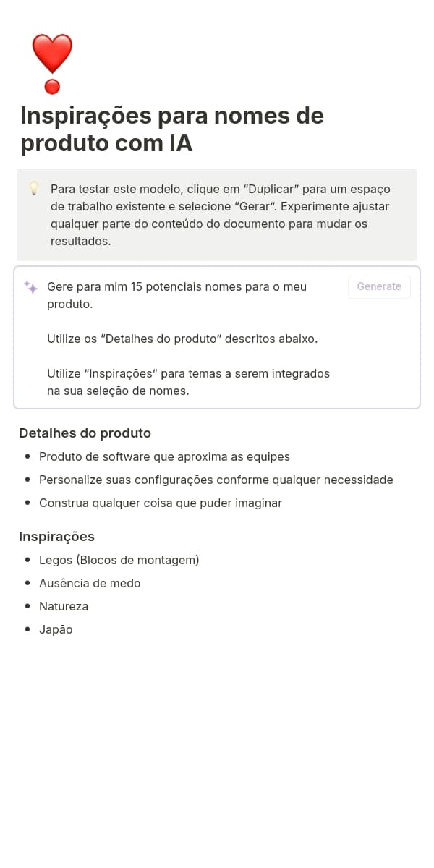The width and height of the screenshot is (434, 868).
Task: Click the bullet next to Legos inspiration
Action: [27, 560]
